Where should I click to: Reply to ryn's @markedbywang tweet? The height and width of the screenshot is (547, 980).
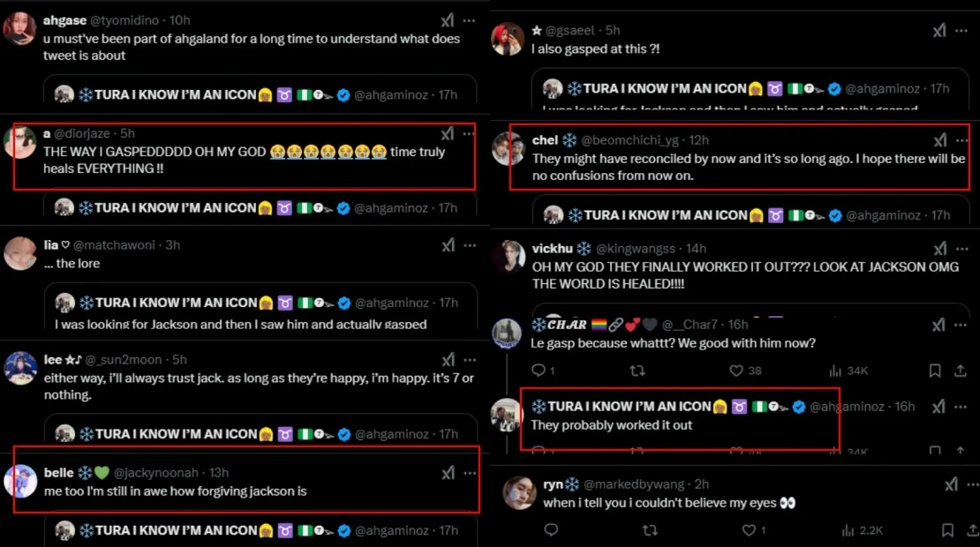click(x=551, y=530)
